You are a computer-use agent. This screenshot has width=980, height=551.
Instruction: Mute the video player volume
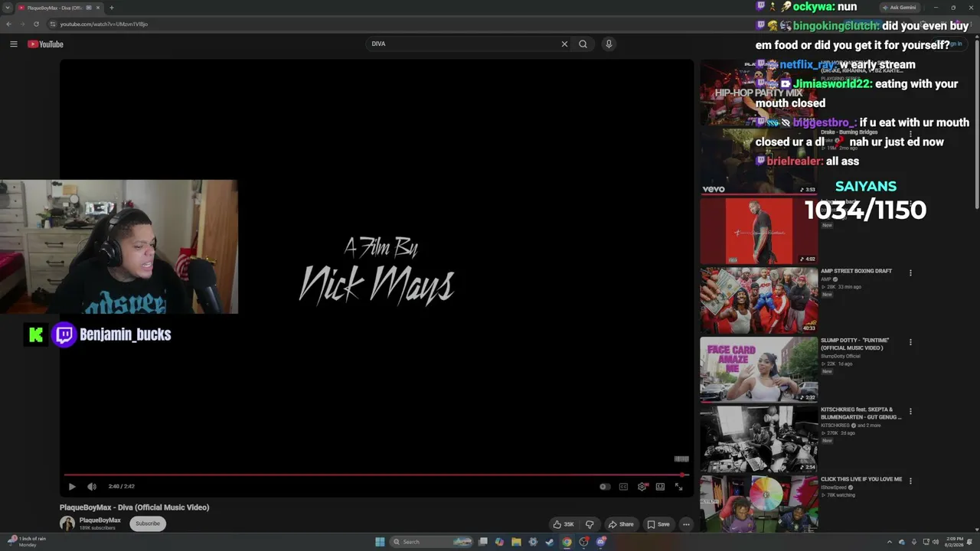click(92, 487)
